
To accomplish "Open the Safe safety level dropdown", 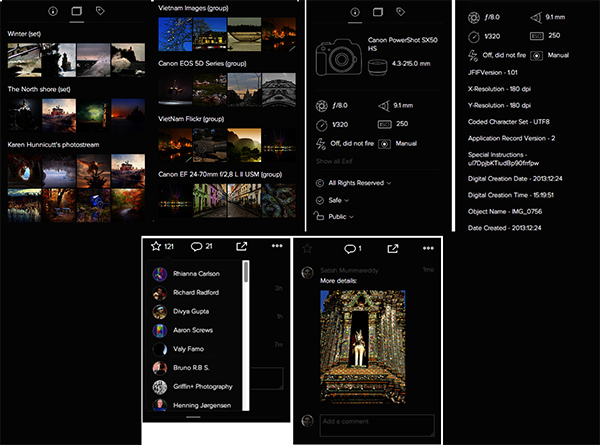I will 338,200.
